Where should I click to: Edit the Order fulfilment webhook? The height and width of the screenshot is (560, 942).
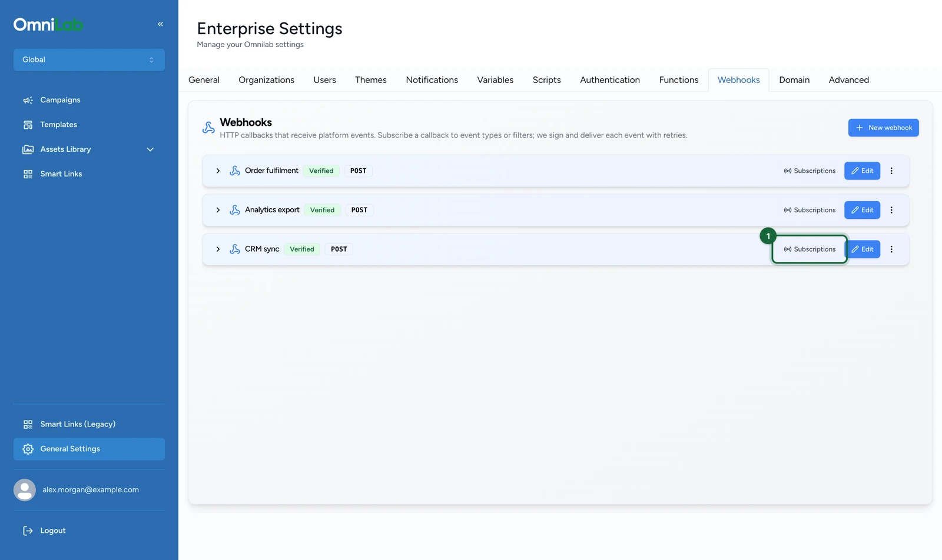click(x=862, y=171)
